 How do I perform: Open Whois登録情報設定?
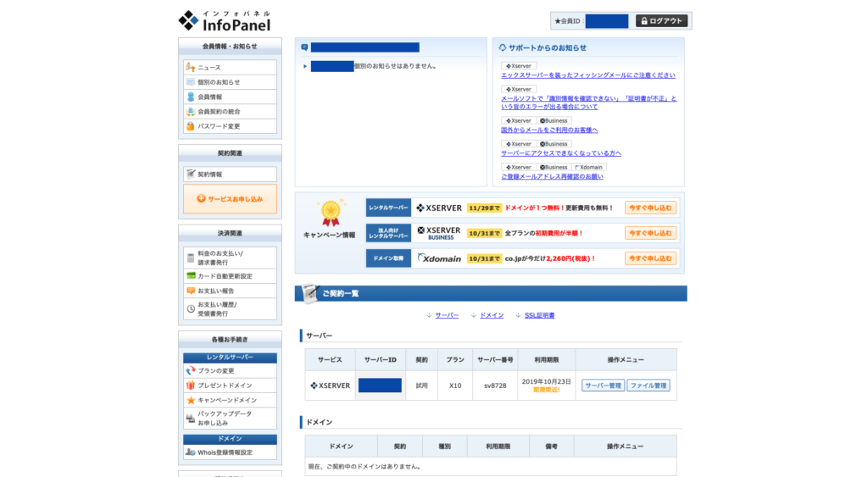[x=230, y=452]
